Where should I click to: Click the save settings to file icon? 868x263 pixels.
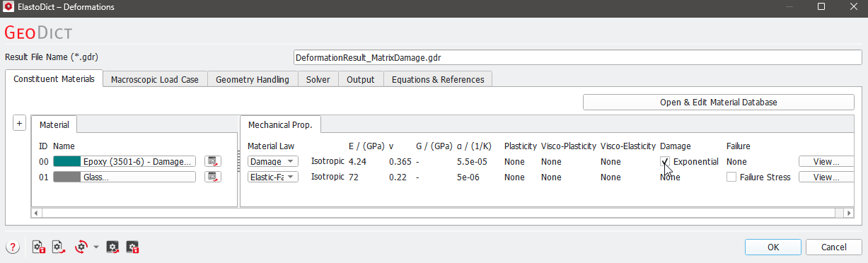click(40, 247)
